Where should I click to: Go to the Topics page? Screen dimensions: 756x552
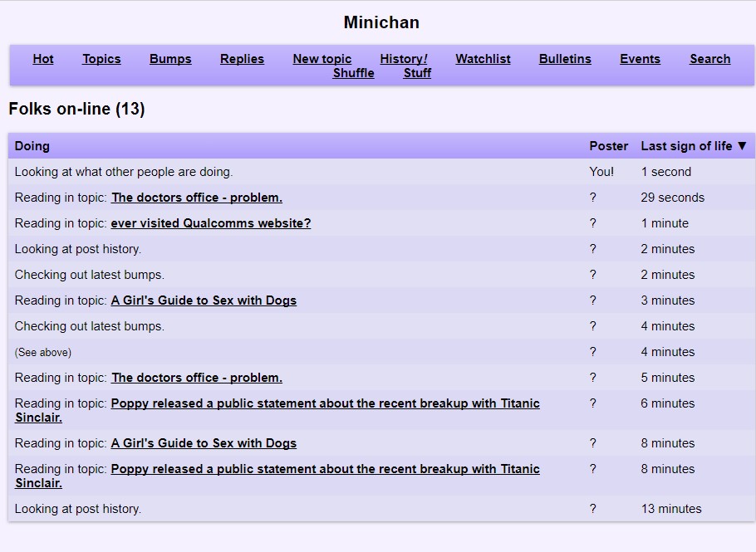[x=101, y=59]
